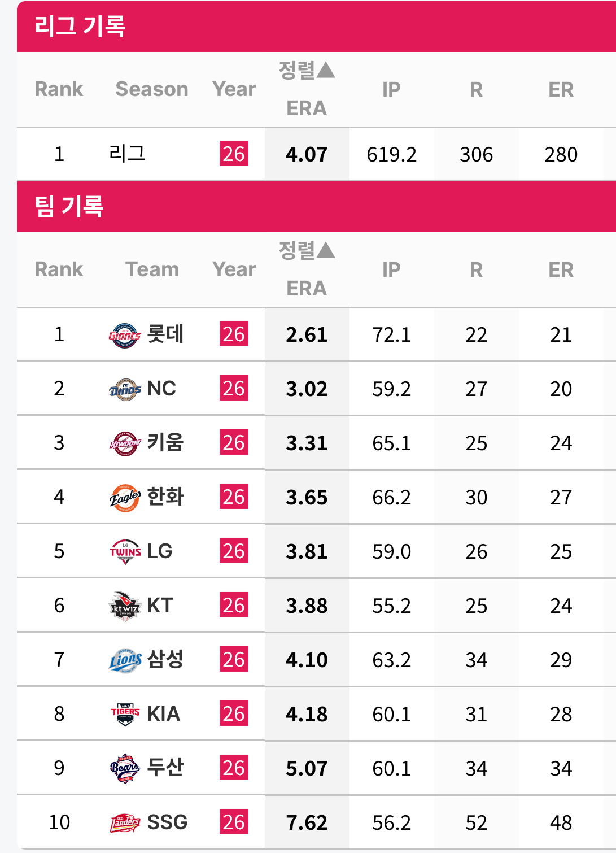This screenshot has width=616, height=853.
Task: Click the KIA Tigers team logo
Action: [125, 715]
